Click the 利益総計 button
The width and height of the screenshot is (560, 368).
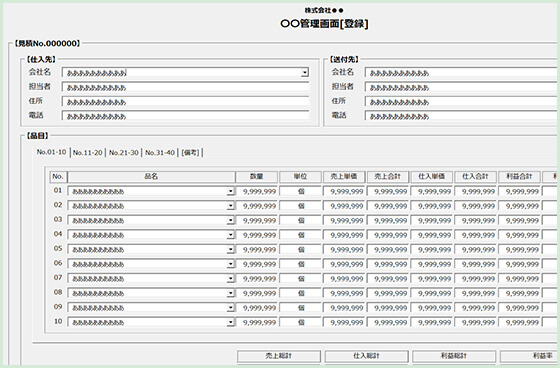(x=454, y=356)
